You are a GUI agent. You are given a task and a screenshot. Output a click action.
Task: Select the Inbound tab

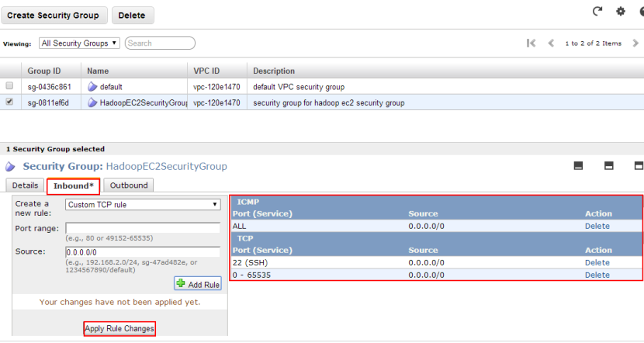point(74,186)
